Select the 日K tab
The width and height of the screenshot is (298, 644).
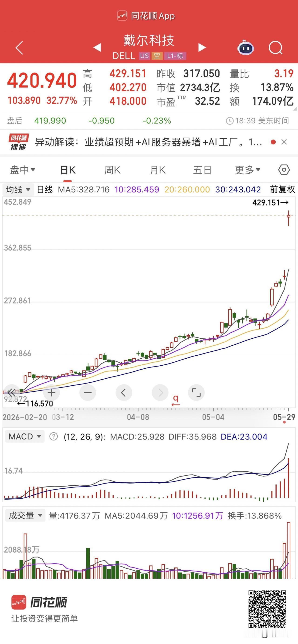pos(68,170)
